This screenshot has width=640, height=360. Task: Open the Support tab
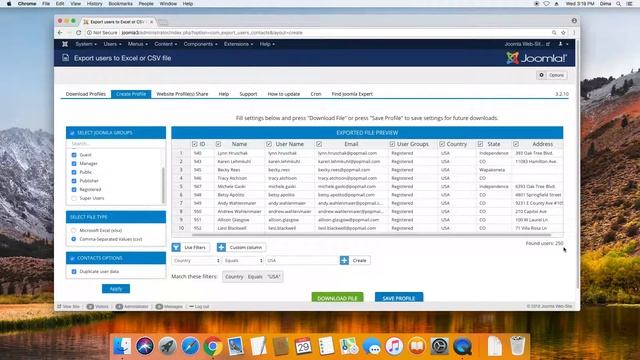[x=248, y=94]
